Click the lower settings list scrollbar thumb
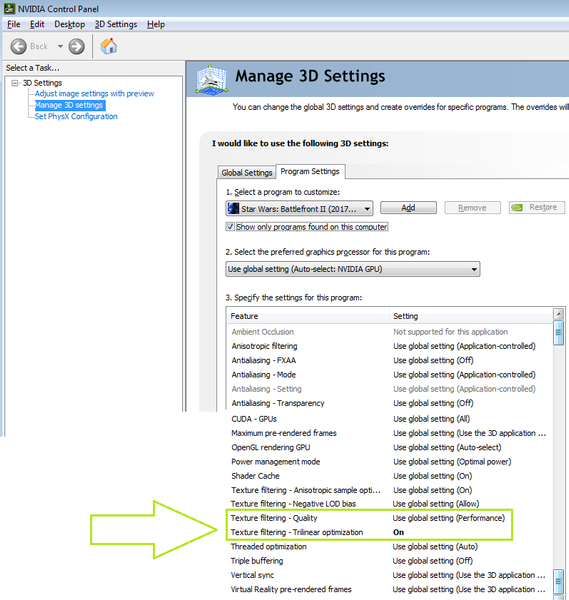Viewport: 569px width, 600px height. click(x=559, y=581)
